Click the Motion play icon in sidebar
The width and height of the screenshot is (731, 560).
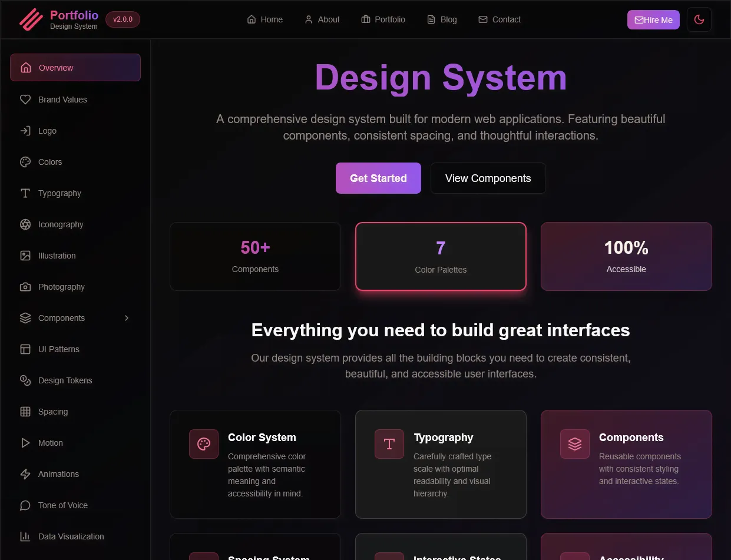tap(25, 443)
